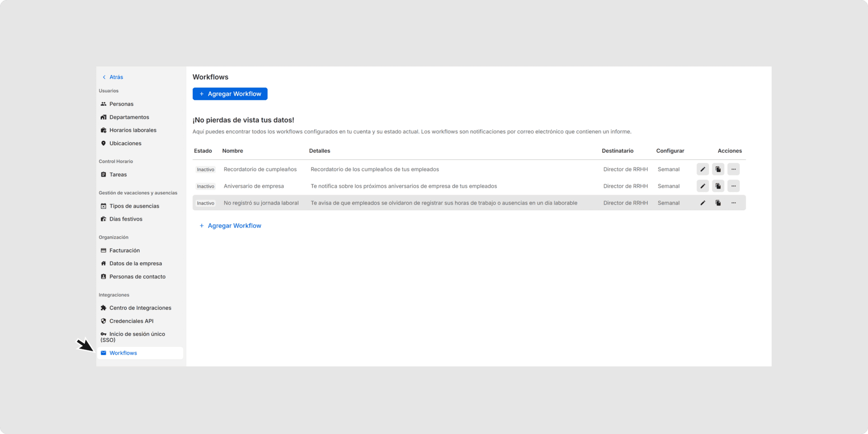Image resolution: width=868 pixels, height=434 pixels.
Task: Click the Horarios laborales icon
Action: pos(104,130)
